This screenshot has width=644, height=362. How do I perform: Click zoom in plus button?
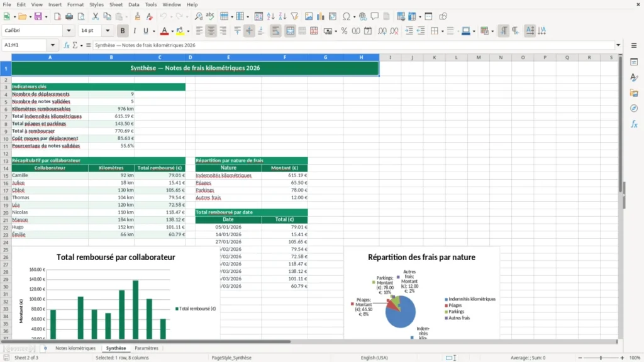[x=622, y=358]
